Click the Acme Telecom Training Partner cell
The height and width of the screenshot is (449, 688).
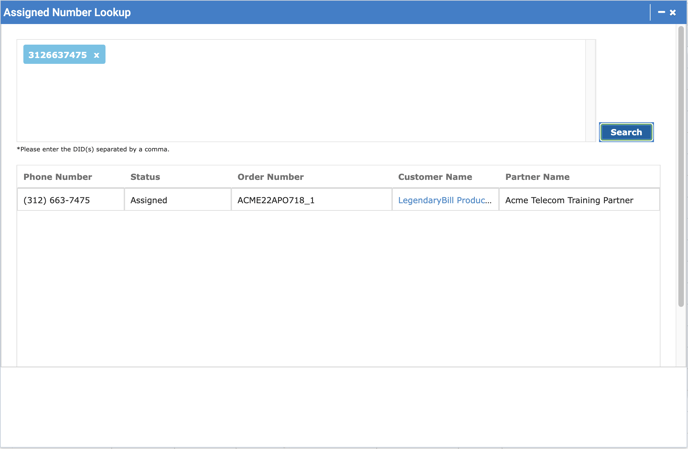[x=569, y=200]
